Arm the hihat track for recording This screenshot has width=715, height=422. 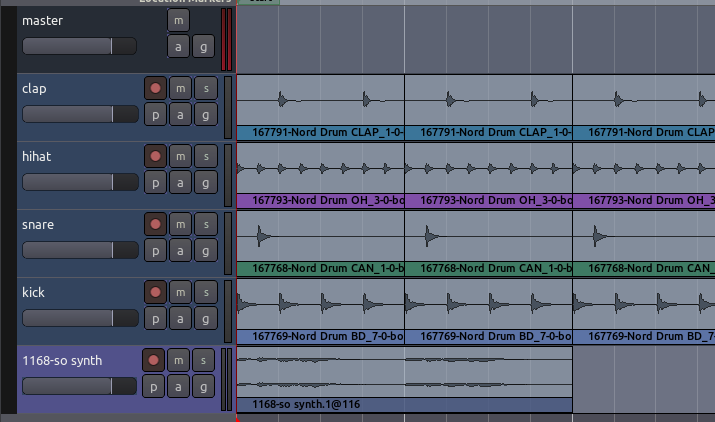(155, 156)
